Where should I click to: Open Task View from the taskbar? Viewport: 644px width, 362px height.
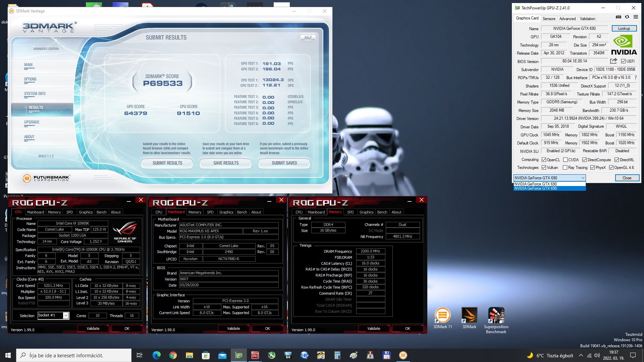[x=140, y=355]
